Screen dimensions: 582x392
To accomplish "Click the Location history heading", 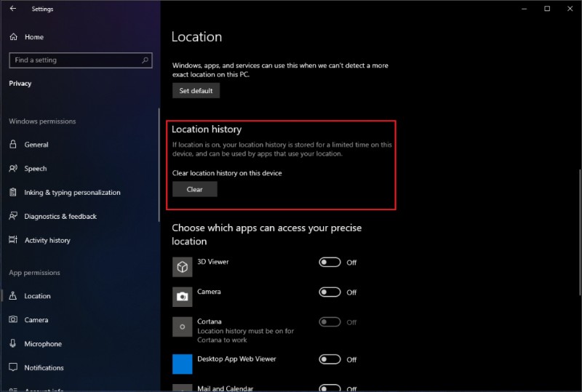I will pos(207,129).
